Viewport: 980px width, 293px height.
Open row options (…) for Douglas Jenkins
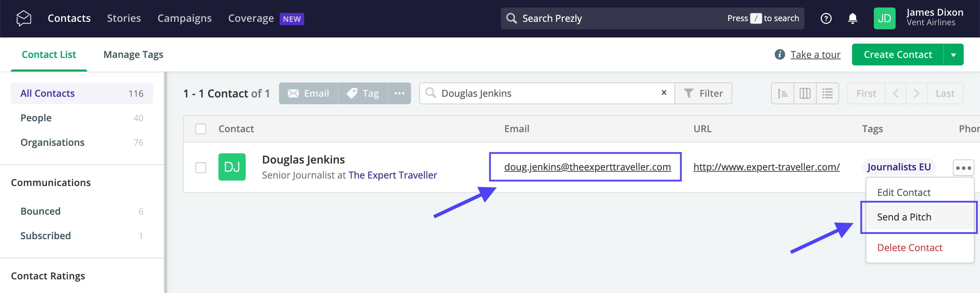(x=963, y=168)
